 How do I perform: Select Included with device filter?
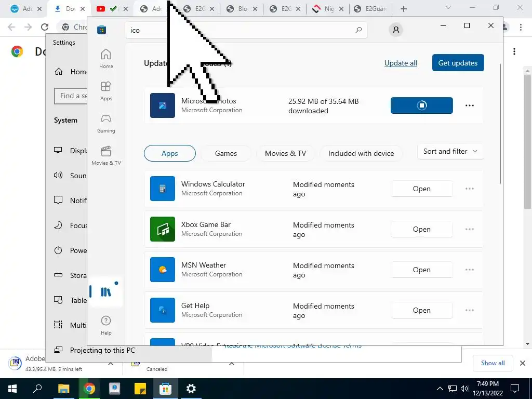[x=361, y=153]
